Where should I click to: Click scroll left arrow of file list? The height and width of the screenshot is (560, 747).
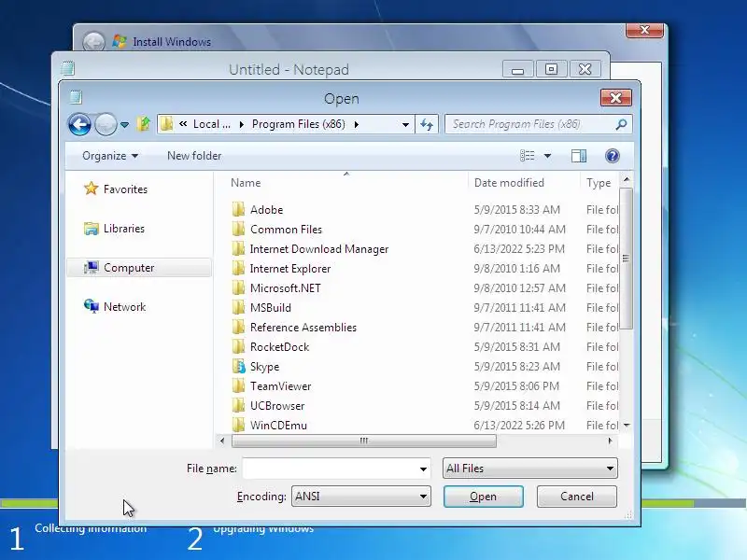pos(222,441)
